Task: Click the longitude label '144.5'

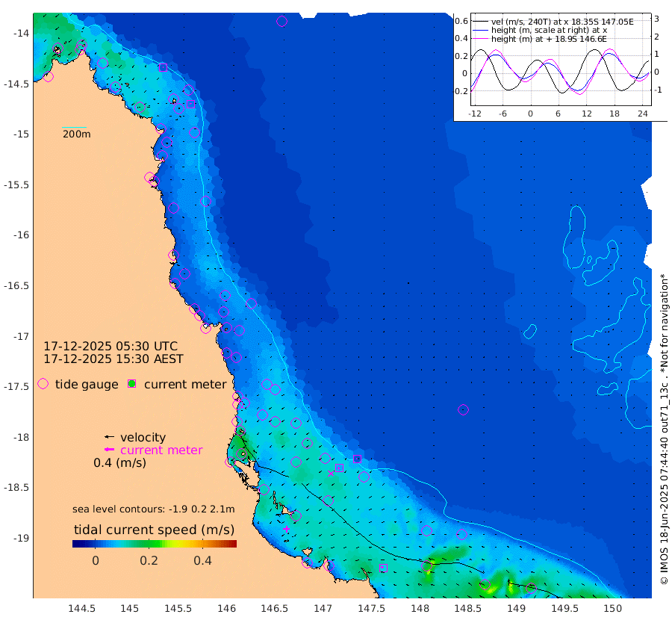Action: click(x=81, y=608)
